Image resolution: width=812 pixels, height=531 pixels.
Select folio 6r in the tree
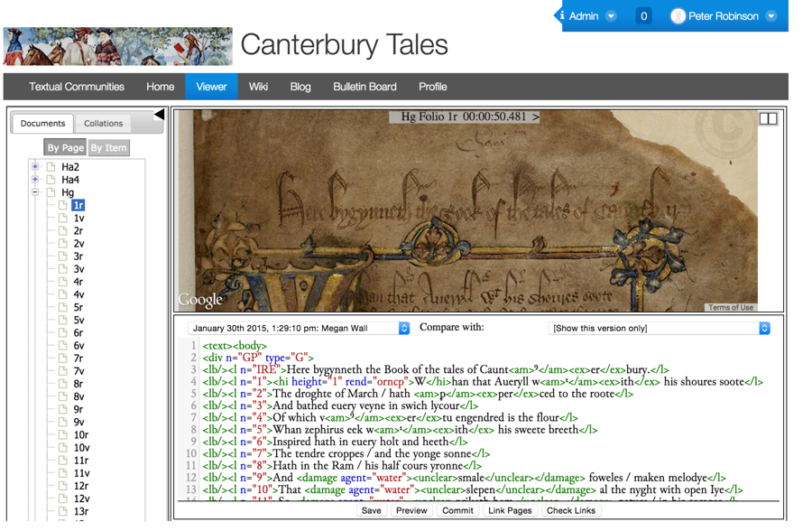click(78, 333)
